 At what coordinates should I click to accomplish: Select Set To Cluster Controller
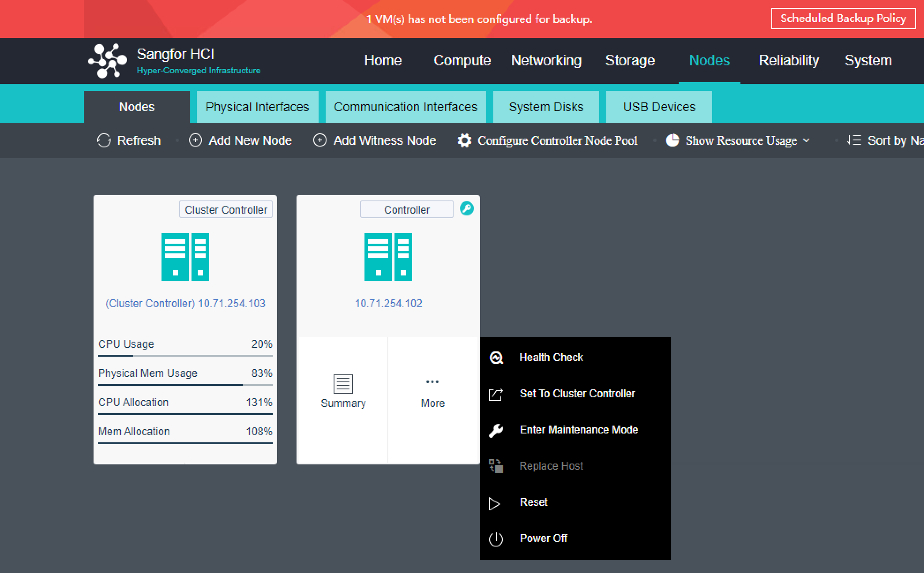coord(575,394)
